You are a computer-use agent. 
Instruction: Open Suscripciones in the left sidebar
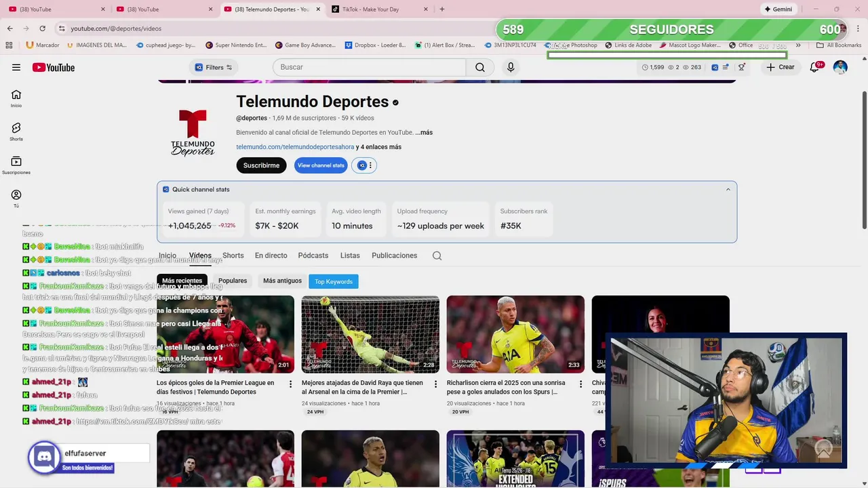pos(16,165)
